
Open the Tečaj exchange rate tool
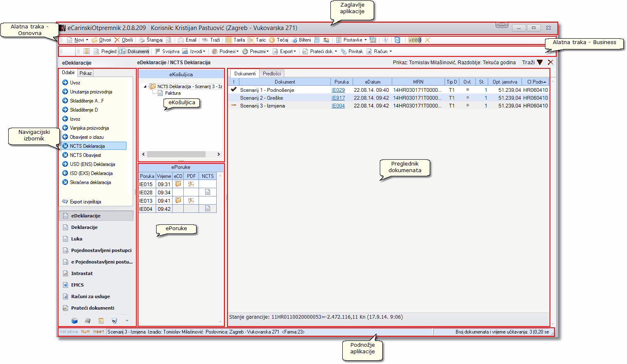pyautogui.click(x=279, y=40)
